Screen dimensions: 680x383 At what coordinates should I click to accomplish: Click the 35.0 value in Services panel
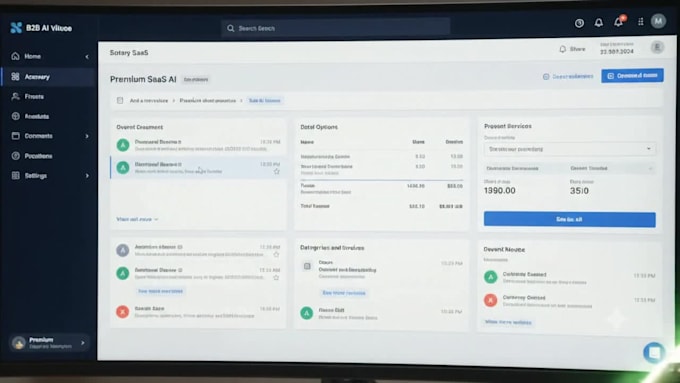pos(579,191)
